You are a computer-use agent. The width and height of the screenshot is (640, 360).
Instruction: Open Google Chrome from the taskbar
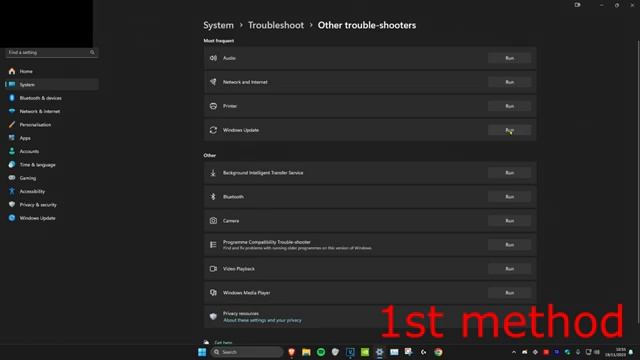click(x=438, y=352)
